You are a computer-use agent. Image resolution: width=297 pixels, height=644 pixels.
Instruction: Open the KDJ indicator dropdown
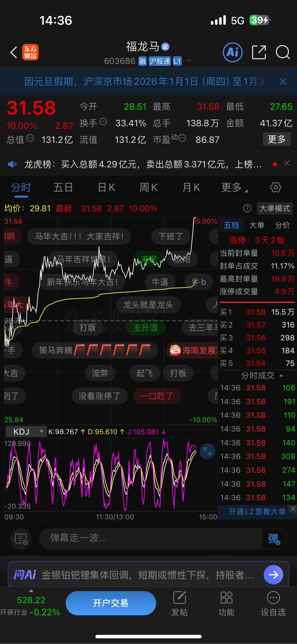[26, 432]
